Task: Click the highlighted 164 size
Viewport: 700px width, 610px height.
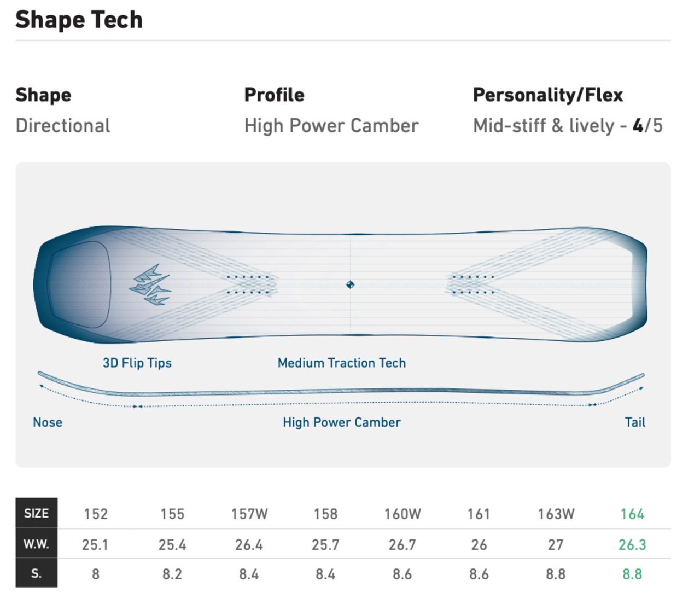Action: pyautogui.click(x=632, y=514)
